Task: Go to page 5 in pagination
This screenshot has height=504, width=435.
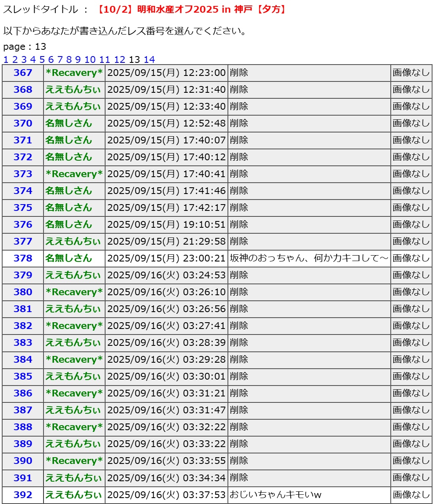Action: click(x=42, y=59)
